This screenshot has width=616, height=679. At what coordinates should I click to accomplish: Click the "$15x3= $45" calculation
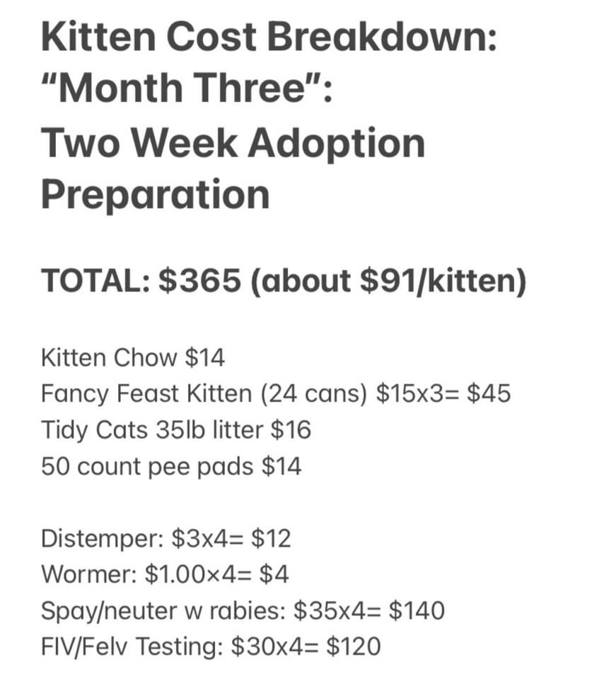click(x=443, y=393)
